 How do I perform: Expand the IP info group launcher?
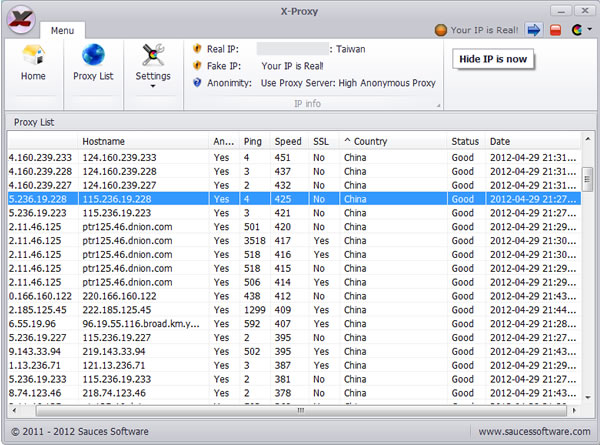coord(437,104)
